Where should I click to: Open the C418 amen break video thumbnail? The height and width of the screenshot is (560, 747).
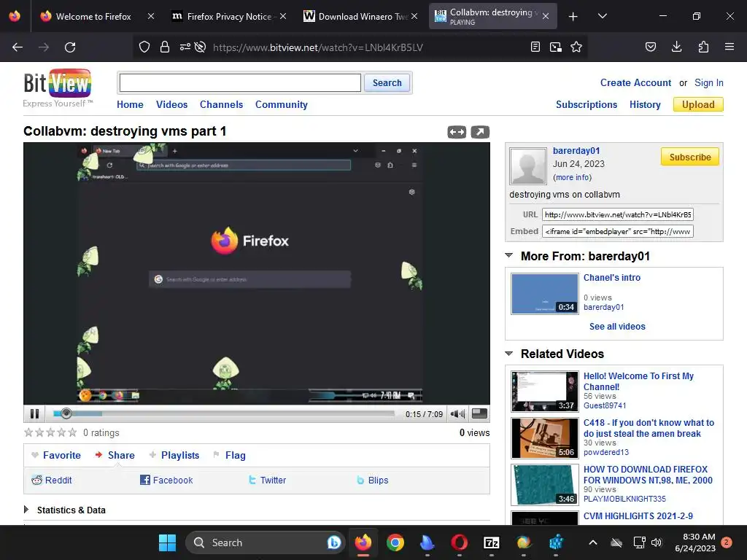(544, 438)
